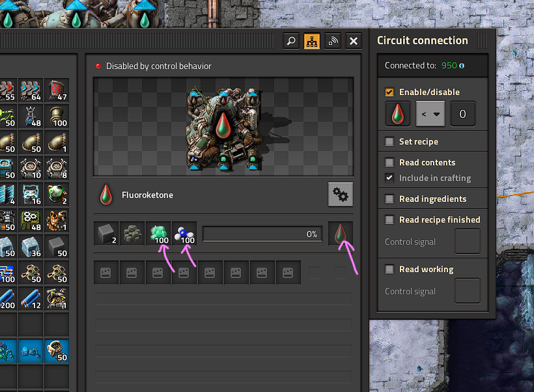Click the first empty module slot

click(106, 273)
